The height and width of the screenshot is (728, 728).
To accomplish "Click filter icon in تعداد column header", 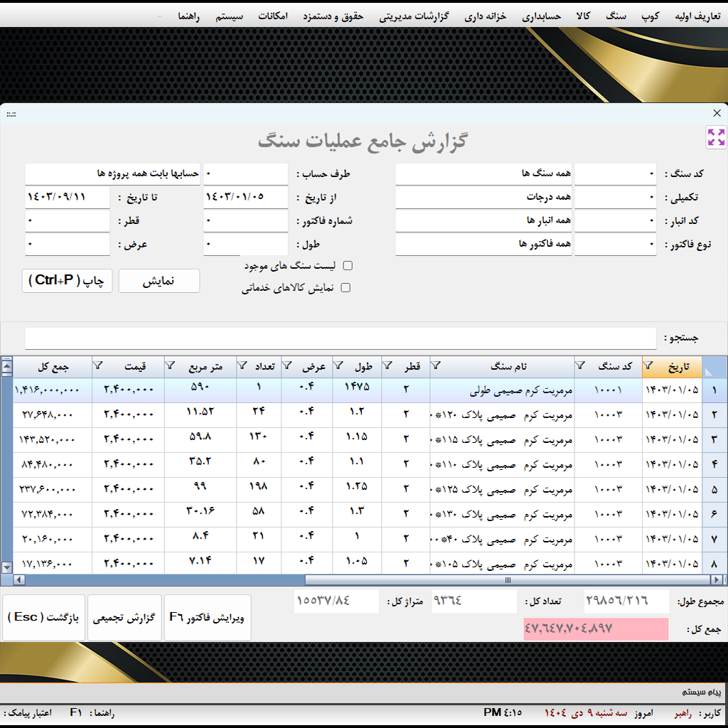I will tap(242, 366).
